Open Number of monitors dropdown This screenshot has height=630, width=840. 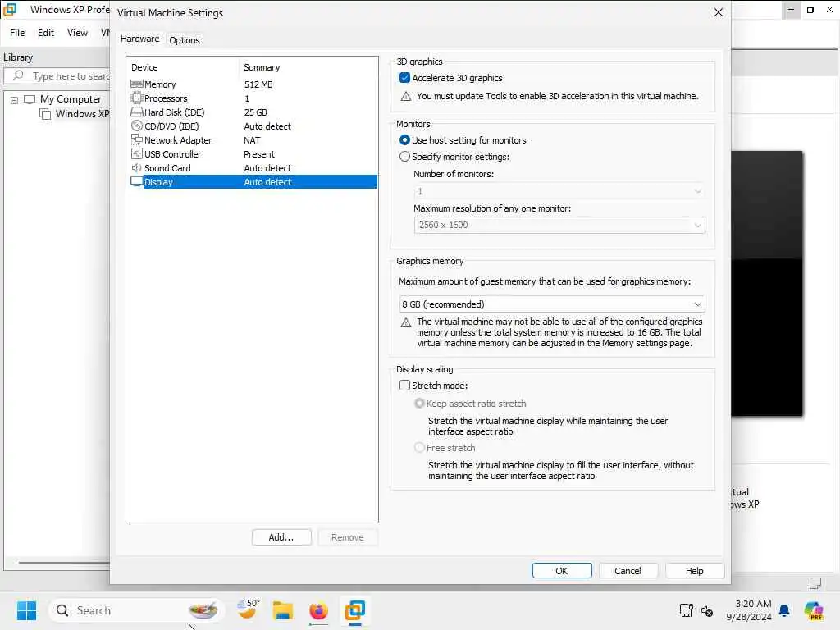[x=559, y=191]
